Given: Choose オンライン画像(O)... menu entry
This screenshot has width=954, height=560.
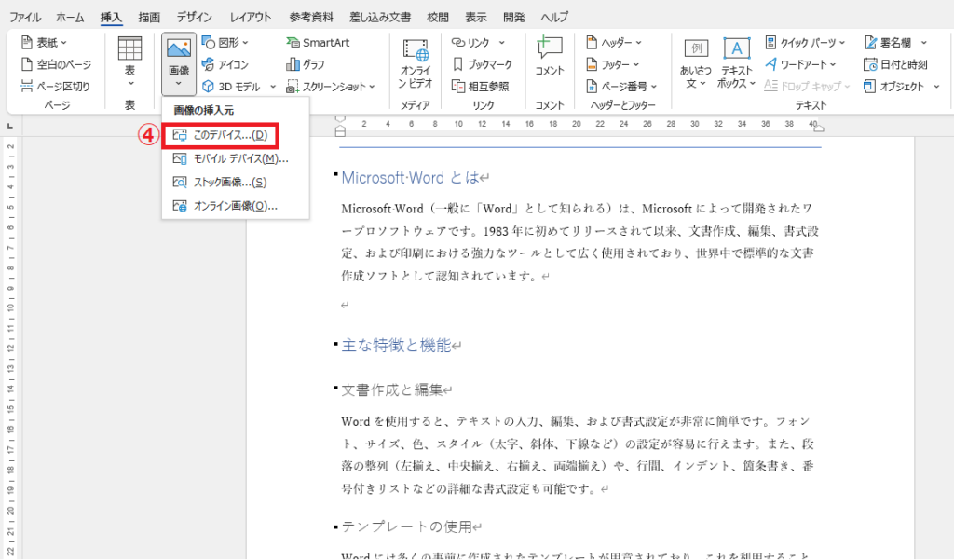Looking at the screenshot, I should tap(236, 206).
